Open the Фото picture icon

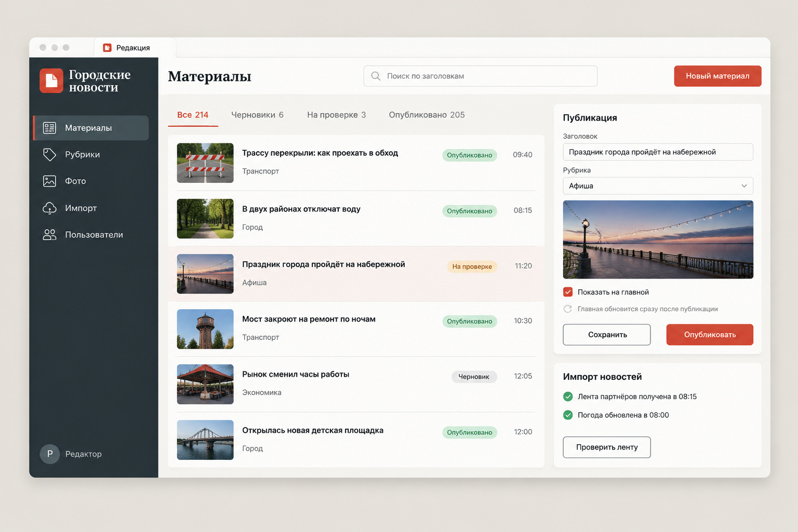coord(49,181)
